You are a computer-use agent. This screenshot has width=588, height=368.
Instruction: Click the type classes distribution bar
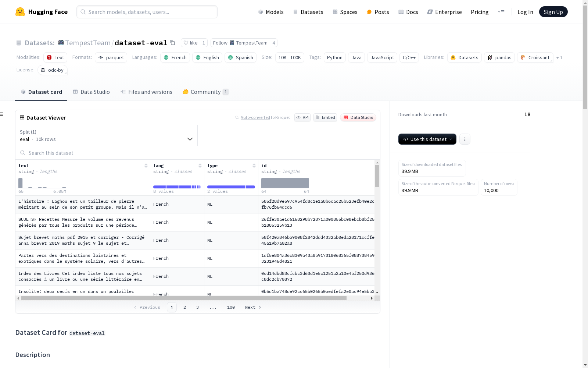231,187
